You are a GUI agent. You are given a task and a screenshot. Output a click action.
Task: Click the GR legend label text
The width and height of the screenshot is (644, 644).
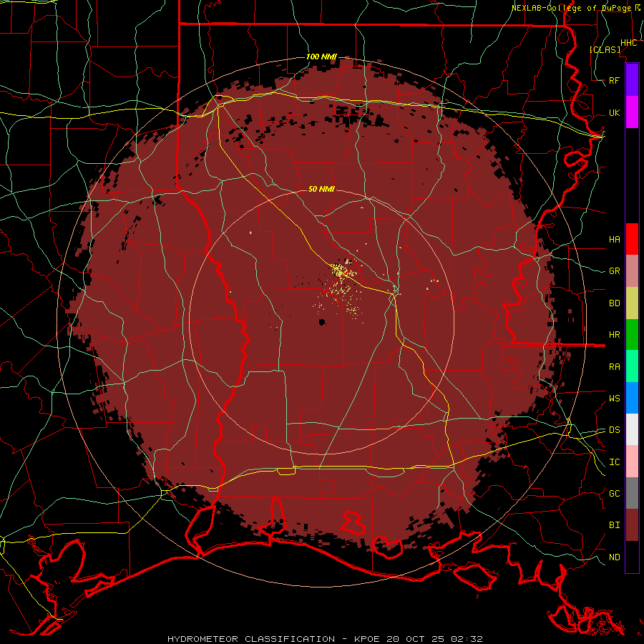[615, 271]
